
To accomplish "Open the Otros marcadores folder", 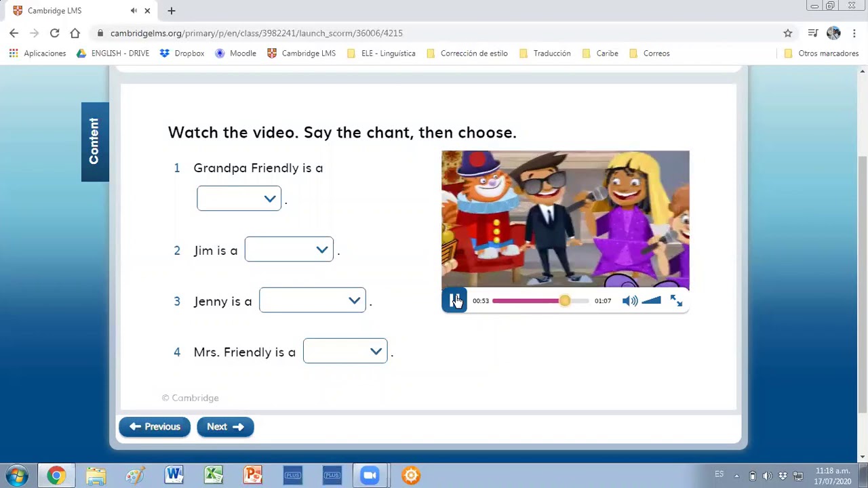I will tap(821, 53).
